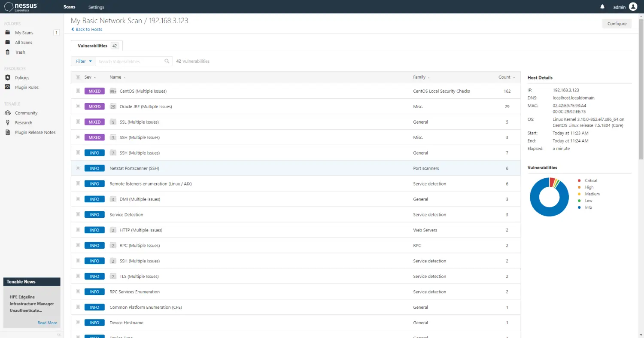Open Research lightbulb icon in sidebar
This screenshot has height=338, width=644.
click(x=7, y=123)
